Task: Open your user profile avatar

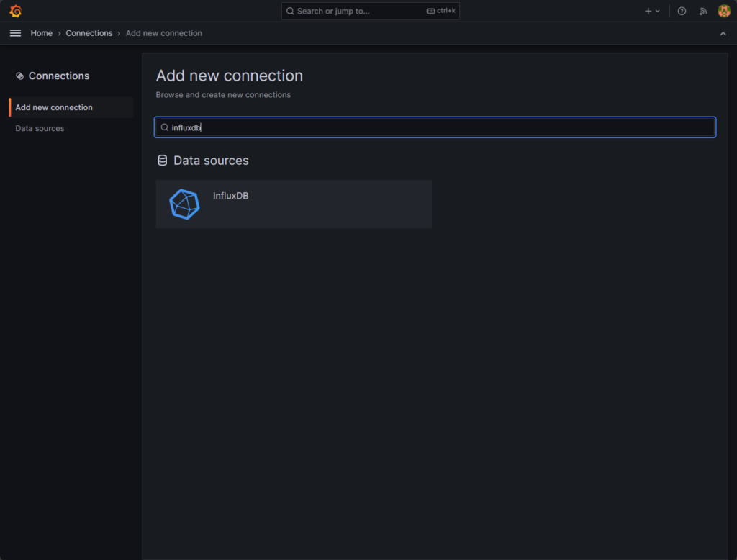Action: click(724, 11)
